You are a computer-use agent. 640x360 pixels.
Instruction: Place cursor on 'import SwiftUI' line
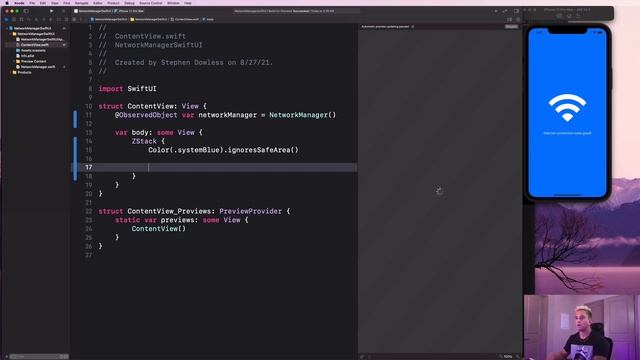tap(127, 89)
